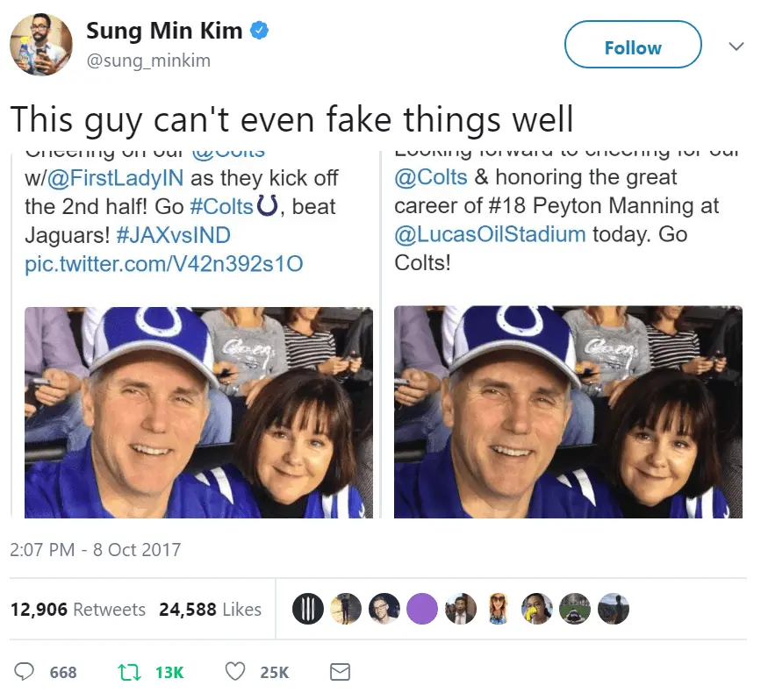Click the reply speech bubble icon
The image size is (761, 700).
[26, 672]
